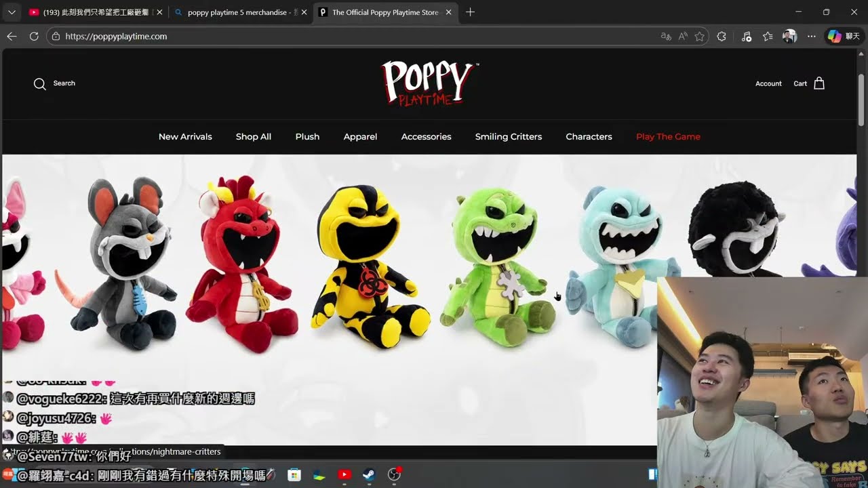This screenshot has width=868, height=488.
Task: Open the browser settings ellipsis menu
Action: pyautogui.click(x=812, y=37)
